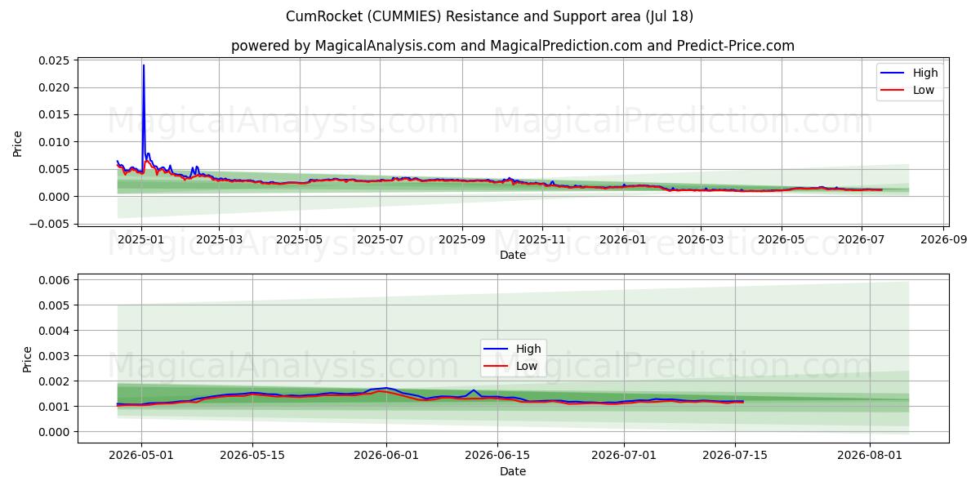Click the '2026-08-01' bottom chart tick label

pos(870,456)
